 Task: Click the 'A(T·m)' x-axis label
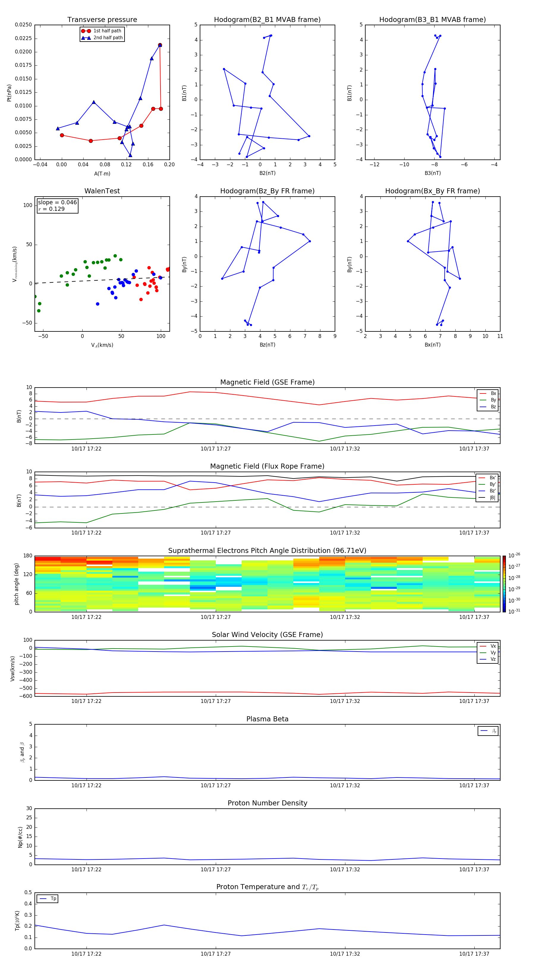102,173
